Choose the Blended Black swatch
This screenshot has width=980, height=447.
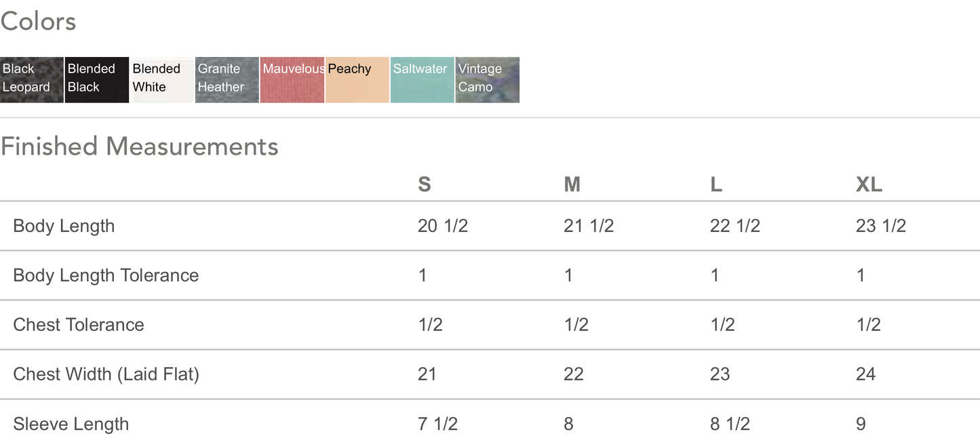(97, 79)
